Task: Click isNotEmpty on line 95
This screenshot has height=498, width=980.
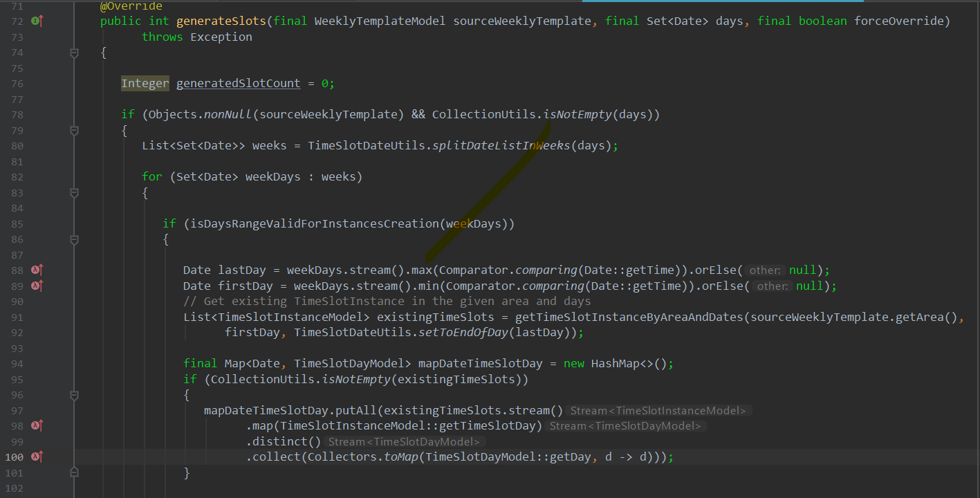Action: [x=356, y=380]
